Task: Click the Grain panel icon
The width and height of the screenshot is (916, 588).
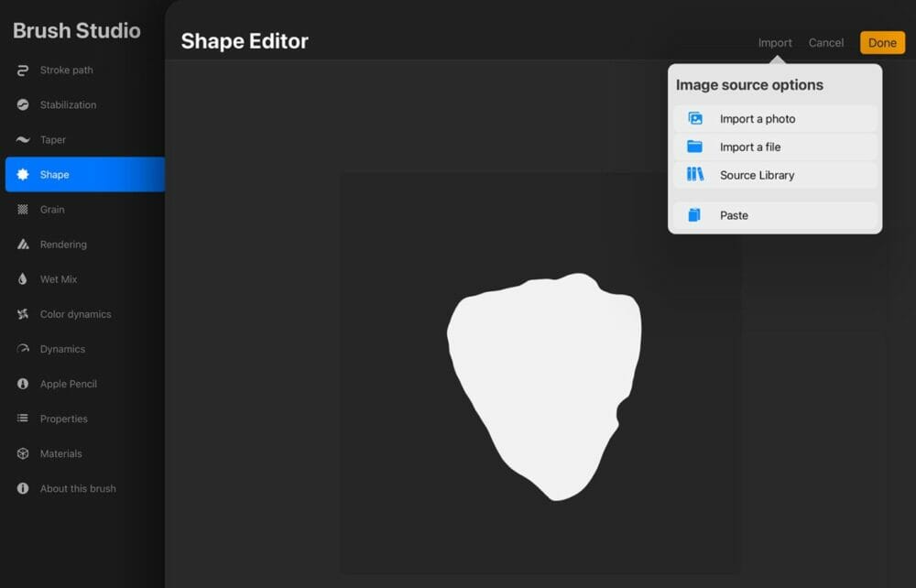Action: coord(21,210)
